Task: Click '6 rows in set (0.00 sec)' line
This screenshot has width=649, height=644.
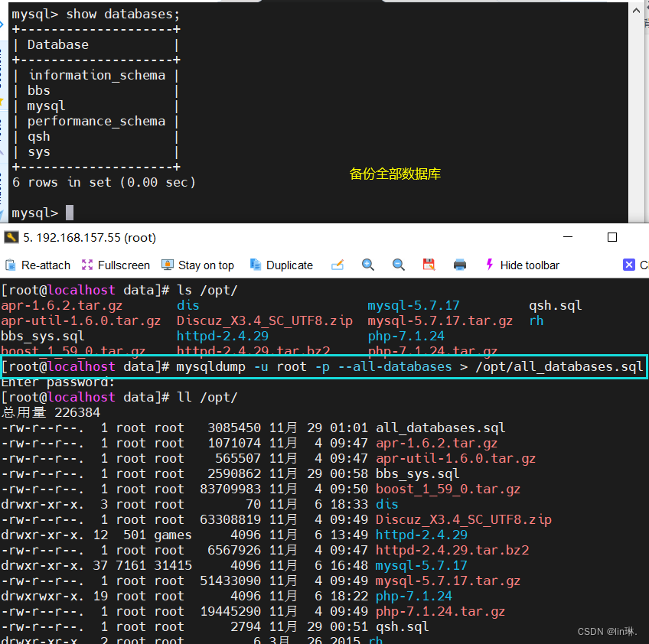Action: pyautogui.click(x=104, y=182)
